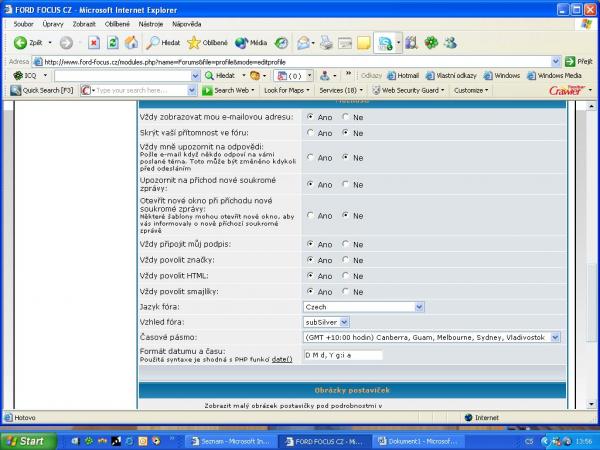Select Ne for Vždy povolit HTML
600x450 pixels.
coord(346,275)
